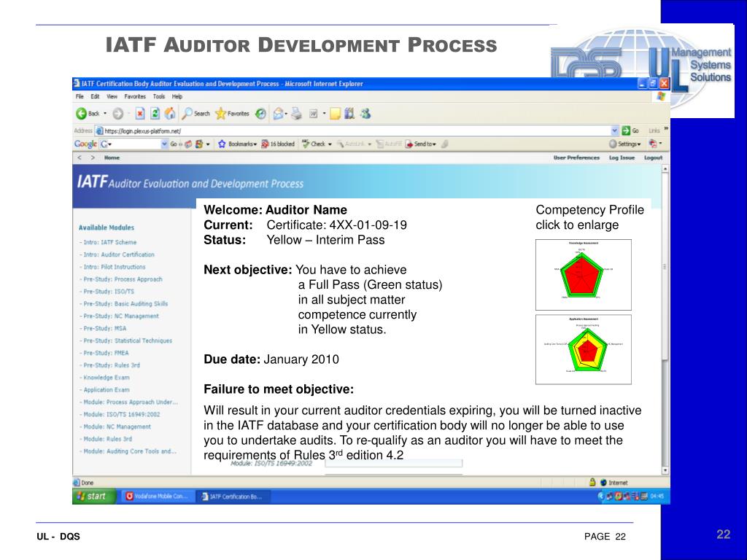This screenshot has width=747, height=560.
Task: Click the browser Forward arrow button
Action: [x=117, y=114]
